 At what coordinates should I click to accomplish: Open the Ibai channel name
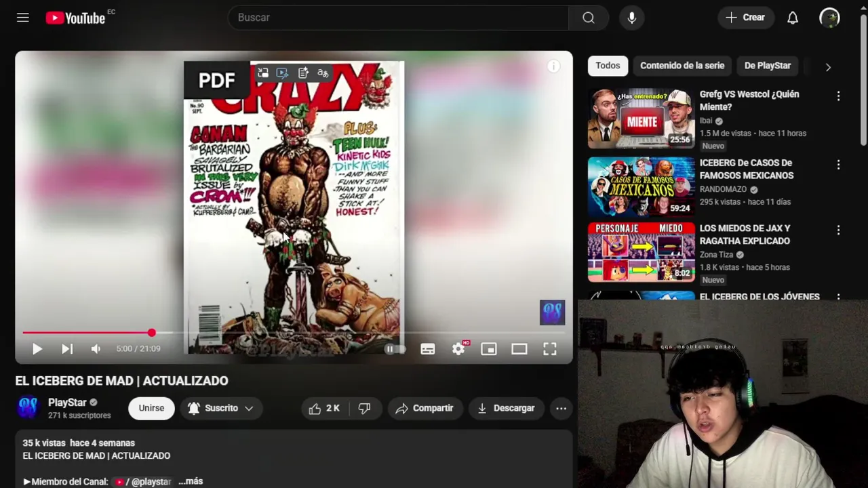point(706,121)
